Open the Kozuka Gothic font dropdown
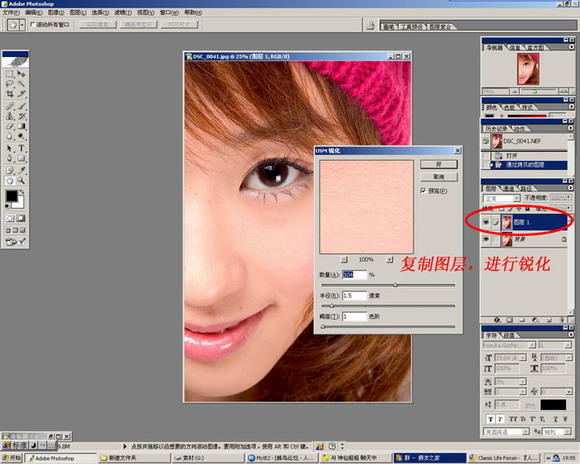580x464 pixels. (x=509, y=345)
